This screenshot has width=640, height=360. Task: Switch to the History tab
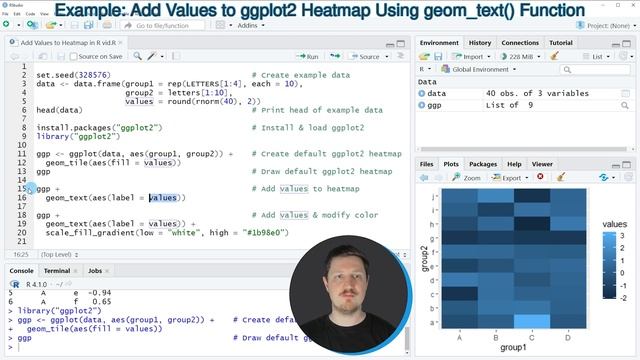click(480, 42)
